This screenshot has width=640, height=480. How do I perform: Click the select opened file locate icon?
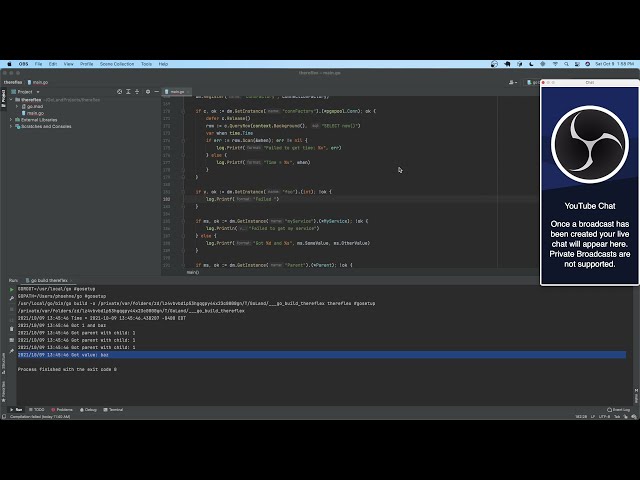(x=119, y=92)
